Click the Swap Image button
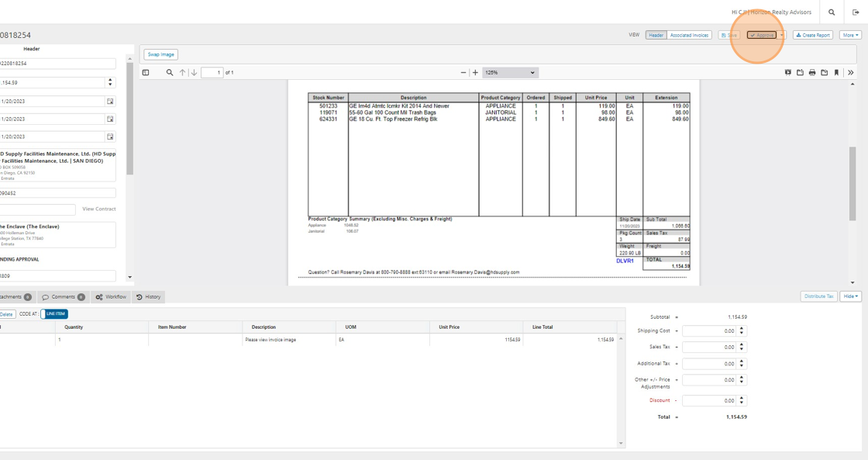This screenshot has height=460, width=868. [x=161, y=54]
